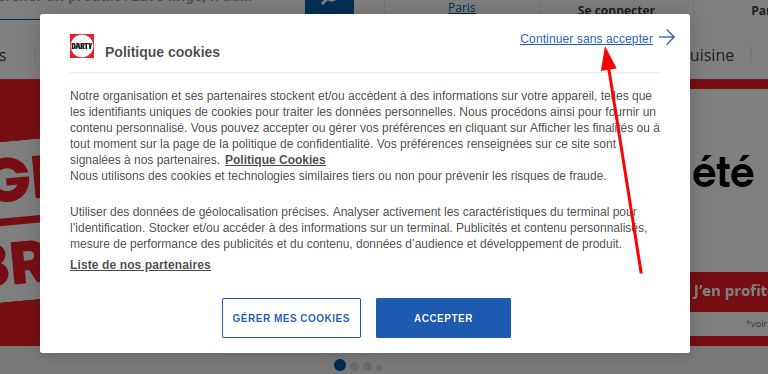Click the GÉRER MES COOKIES button
768x374 pixels.
click(291, 318)
